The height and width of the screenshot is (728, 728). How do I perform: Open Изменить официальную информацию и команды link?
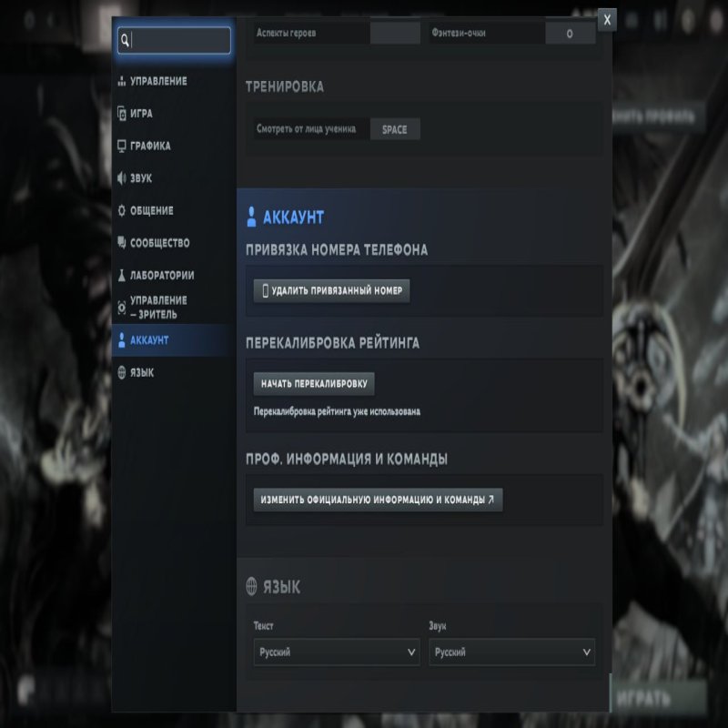(x=378, y=500)
